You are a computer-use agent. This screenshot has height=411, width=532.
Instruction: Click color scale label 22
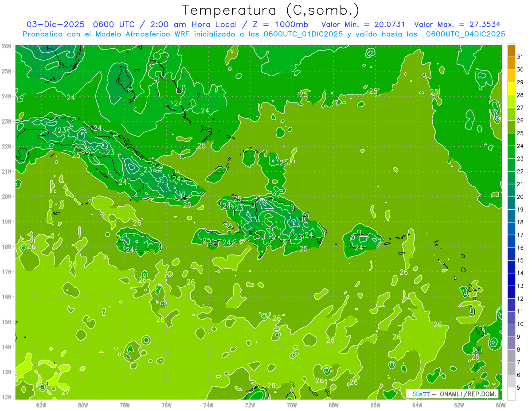point(520,171)
